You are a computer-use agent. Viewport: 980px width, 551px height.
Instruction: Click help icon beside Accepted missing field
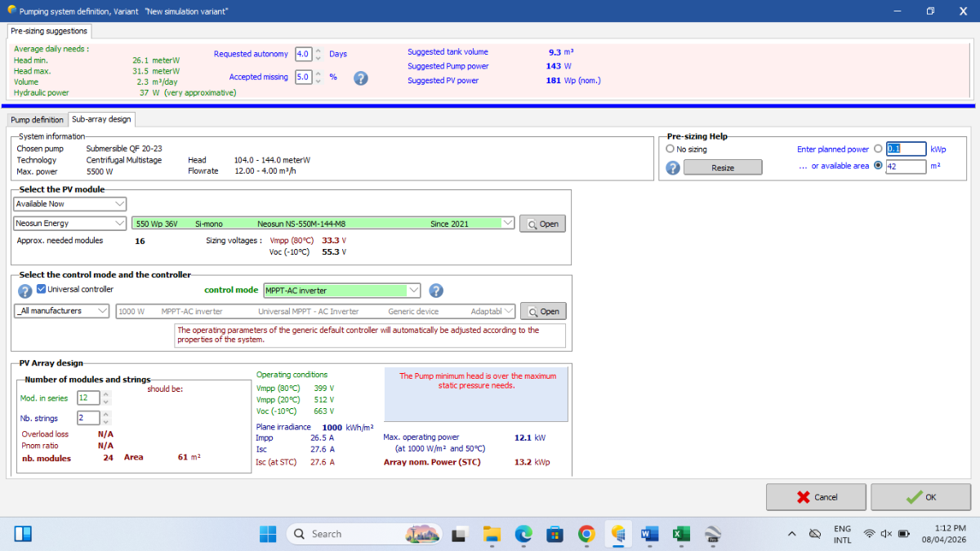pos(360,78)
